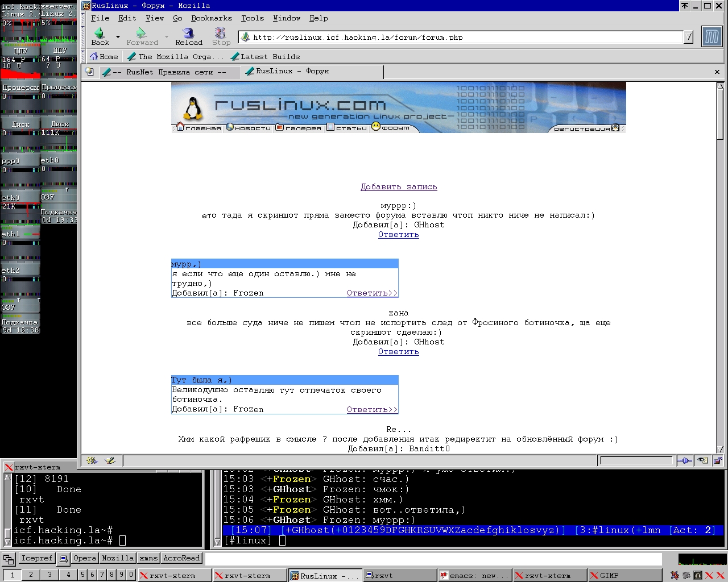This screenshot has width=728, height=582.
Task: Click the Tux penguin logo
Action: click(x=193, y=108)
